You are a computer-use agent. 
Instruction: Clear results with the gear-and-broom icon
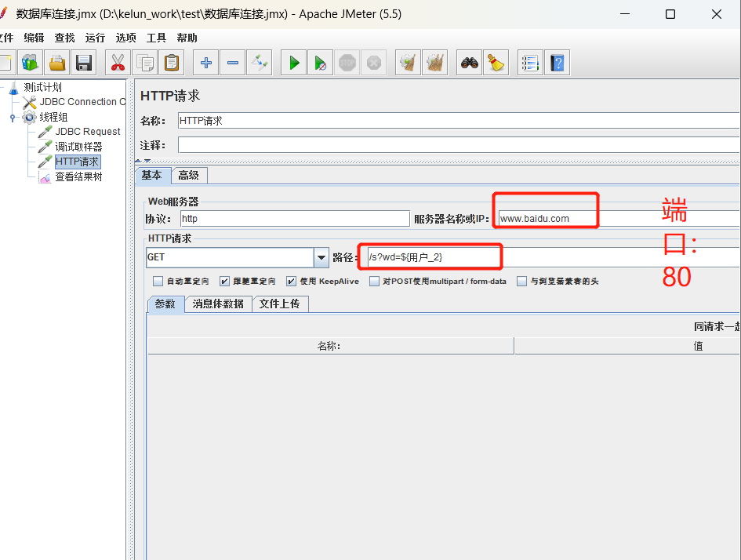[408, 63]
